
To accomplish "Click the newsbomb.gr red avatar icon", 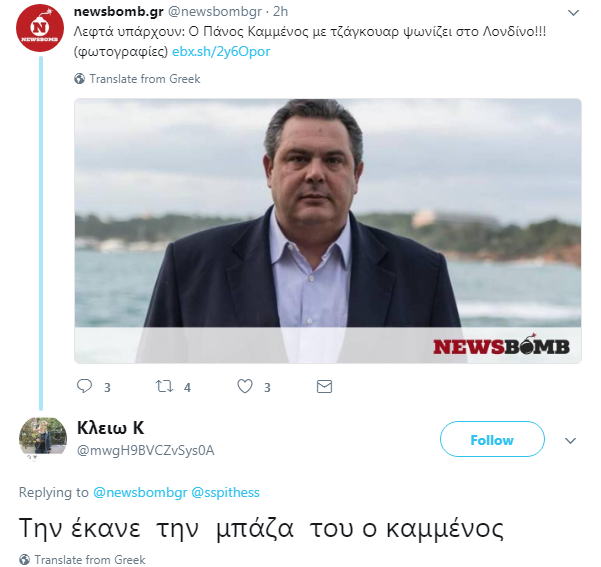I will pyautogui.click(x=40, y=28).
